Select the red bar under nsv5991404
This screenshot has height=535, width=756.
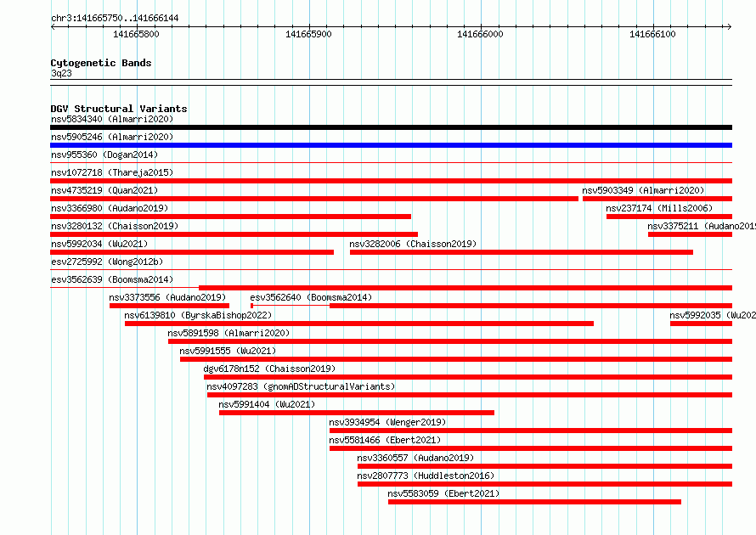357,413
